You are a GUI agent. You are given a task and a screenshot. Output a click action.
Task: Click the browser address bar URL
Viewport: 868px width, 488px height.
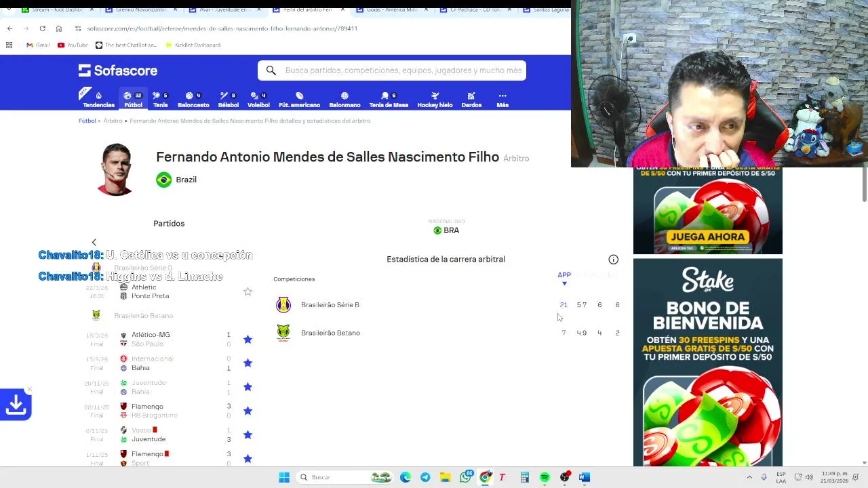coord(222,28)
